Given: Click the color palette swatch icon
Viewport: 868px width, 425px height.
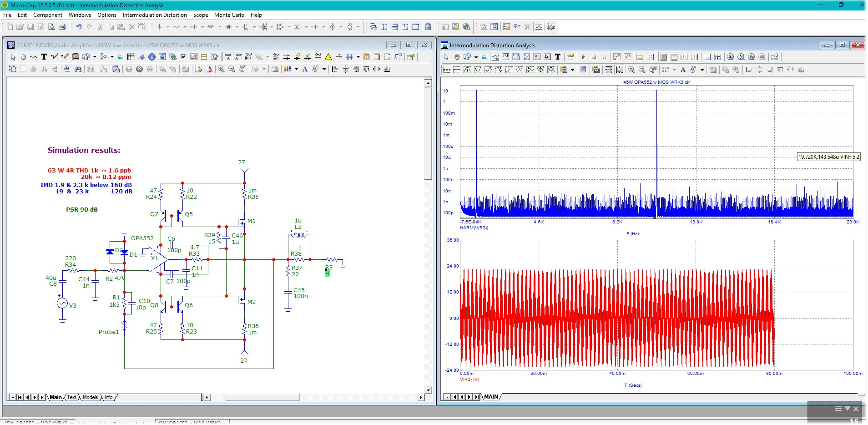Looking at the screenshot, I should (288, 69).
